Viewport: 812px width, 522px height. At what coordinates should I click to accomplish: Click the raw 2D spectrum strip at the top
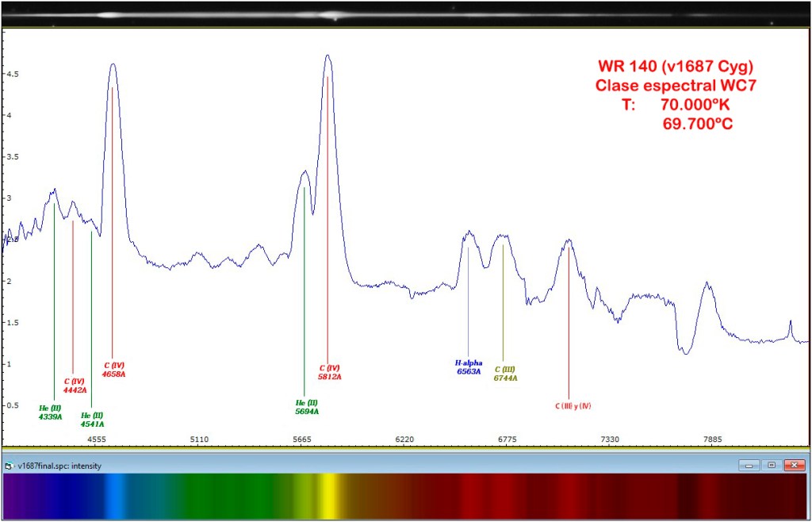click(406, 13)
